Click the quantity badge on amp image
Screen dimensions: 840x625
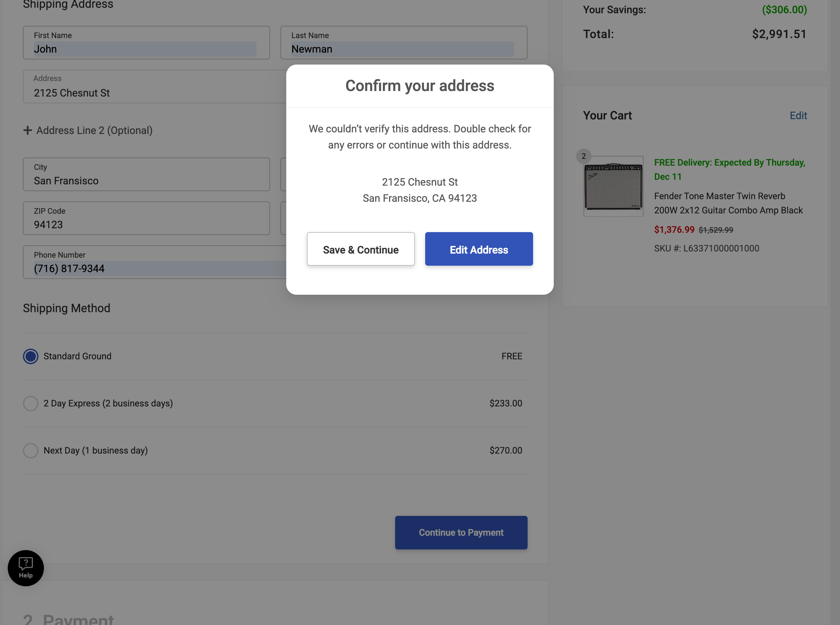click(x=583, y=156)
